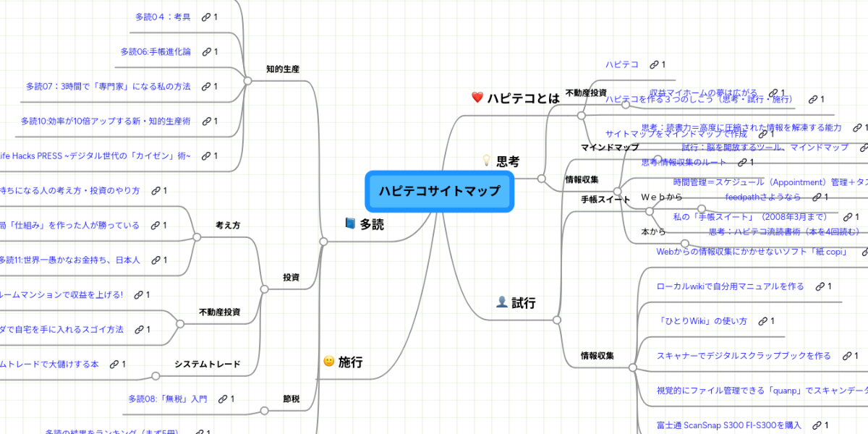Screen dimensions: 868x434
Task: Open link icon beside 多読10:効率が10倍アップする新・知的生産術
Action: (206, 121)
